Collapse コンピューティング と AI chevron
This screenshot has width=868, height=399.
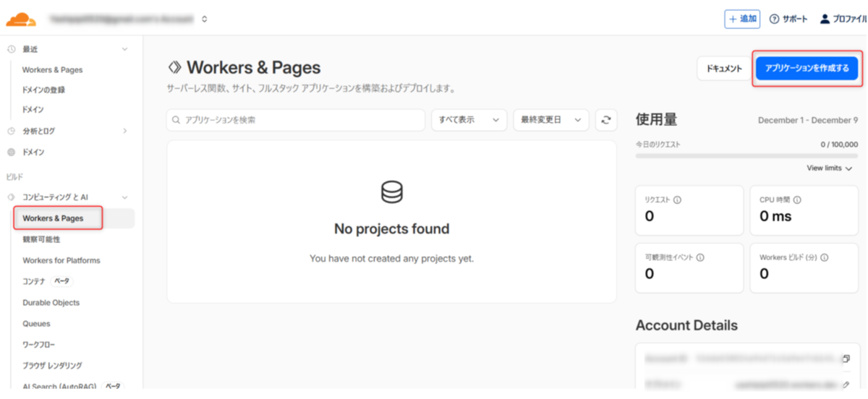click(124, 197)
